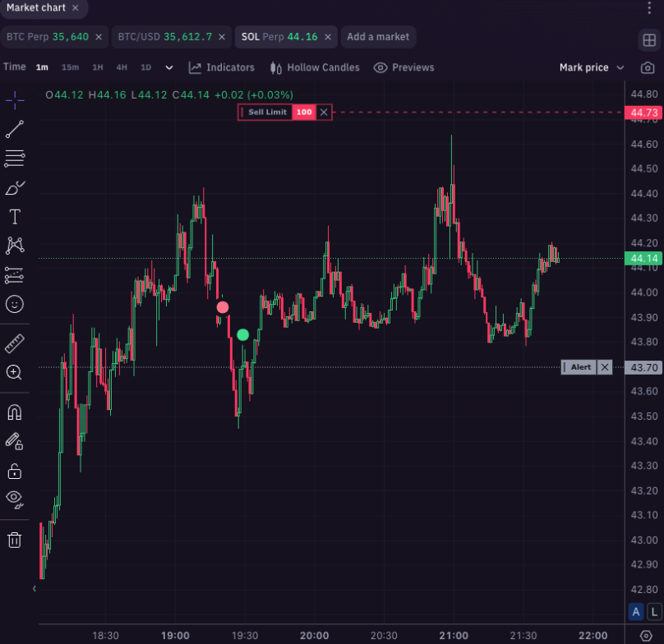Select the Text annotation tool

15,217
